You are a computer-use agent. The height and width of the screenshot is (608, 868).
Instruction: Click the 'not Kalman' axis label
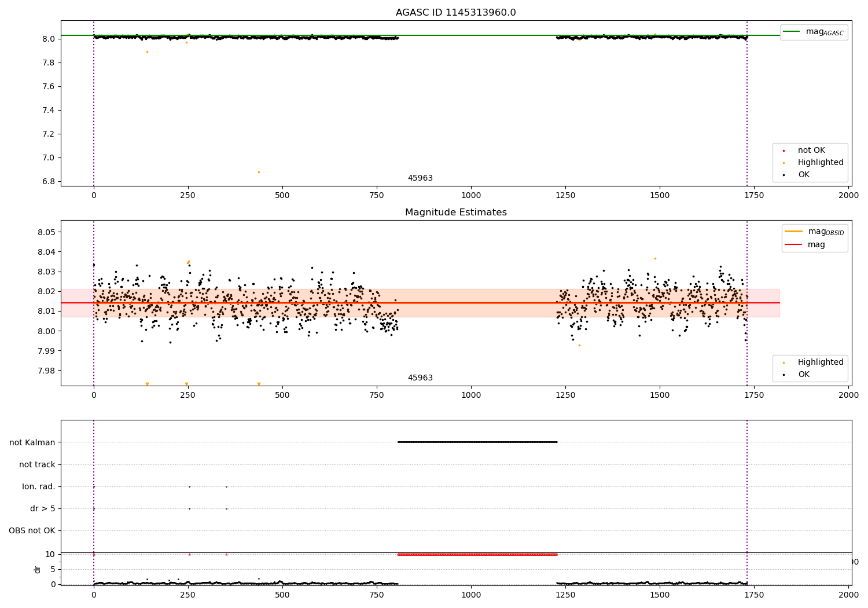point(32,442)
